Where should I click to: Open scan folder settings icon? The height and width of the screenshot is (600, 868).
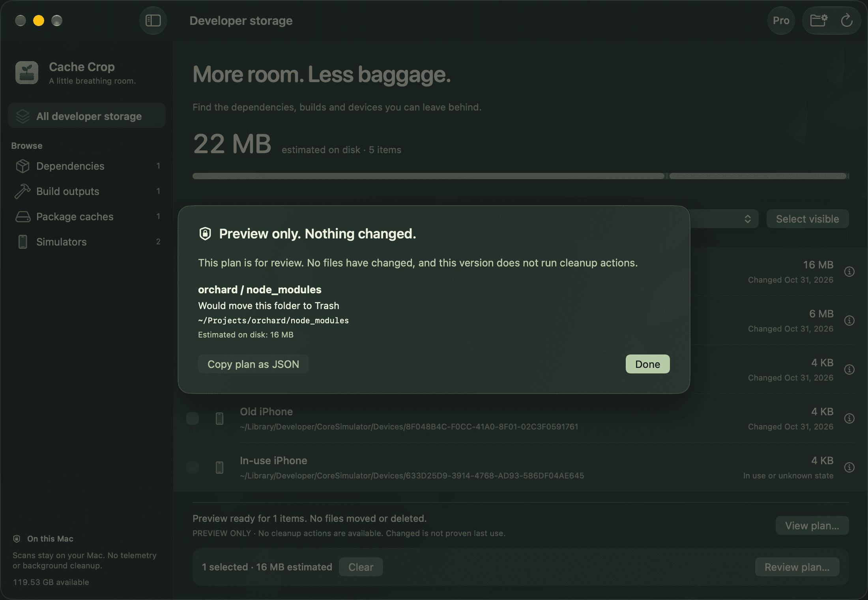tap(819, 21)
